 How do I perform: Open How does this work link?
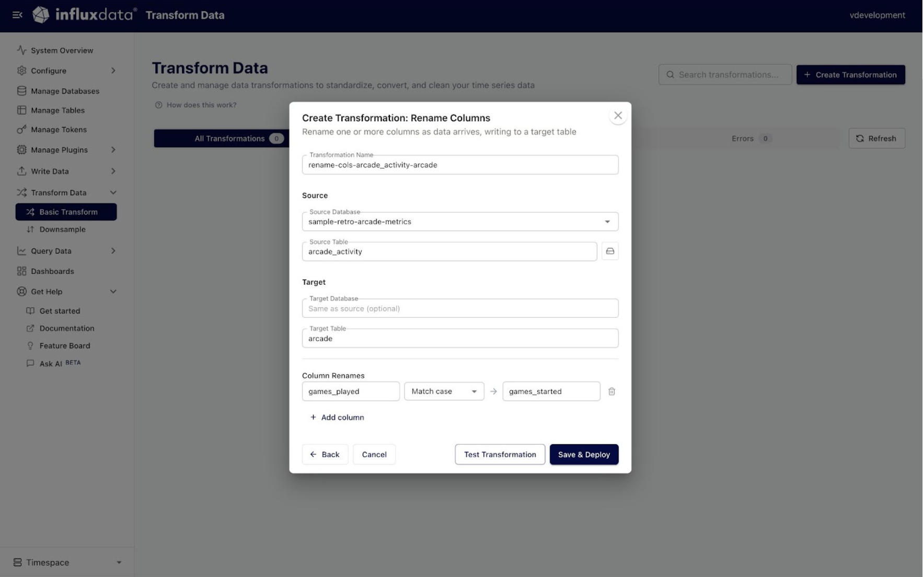[x=196, y=105]
